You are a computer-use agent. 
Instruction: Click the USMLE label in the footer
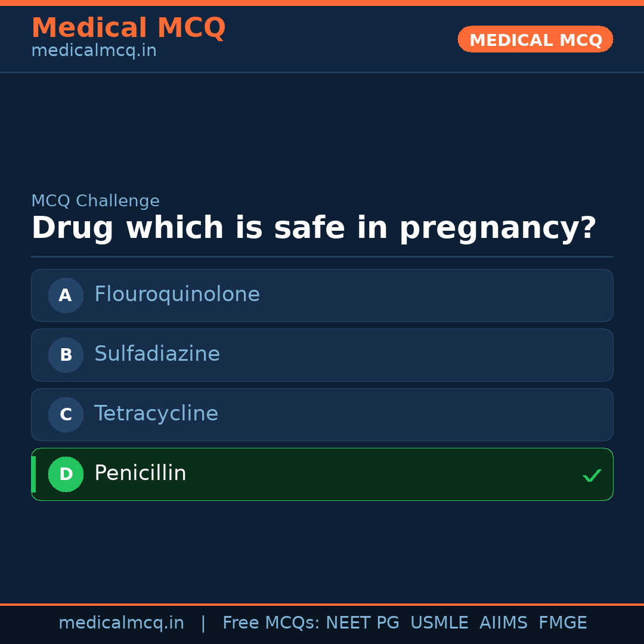[439, 623]
